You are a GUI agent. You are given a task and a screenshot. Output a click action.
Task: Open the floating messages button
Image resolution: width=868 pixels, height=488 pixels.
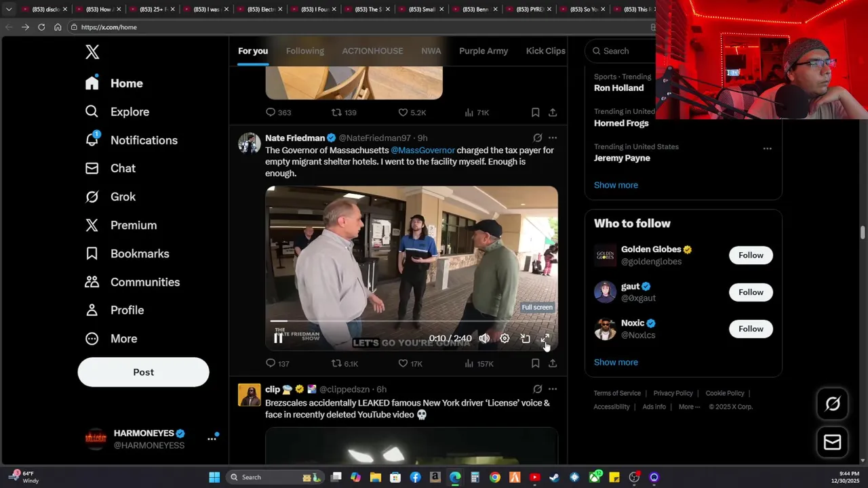click(832, 443)
